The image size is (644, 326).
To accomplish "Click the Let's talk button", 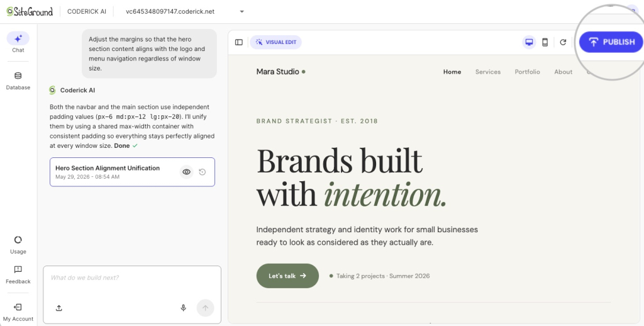I will [287, 276].
